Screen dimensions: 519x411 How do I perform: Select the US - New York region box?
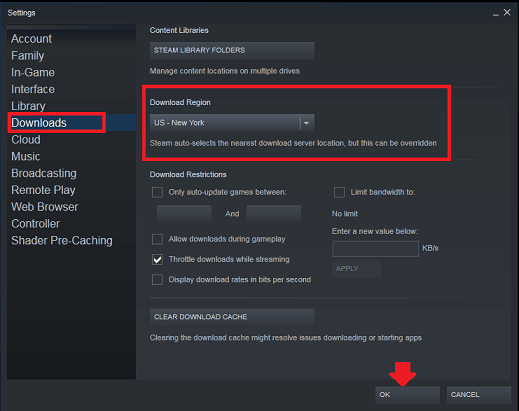[x=232, y=123]
